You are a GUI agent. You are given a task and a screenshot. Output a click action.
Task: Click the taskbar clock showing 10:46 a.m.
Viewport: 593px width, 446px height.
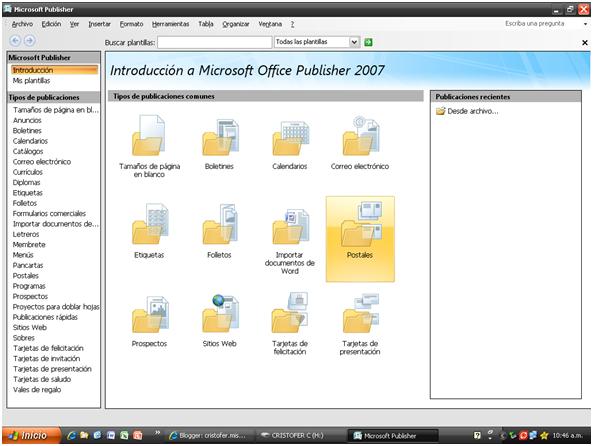567,436
